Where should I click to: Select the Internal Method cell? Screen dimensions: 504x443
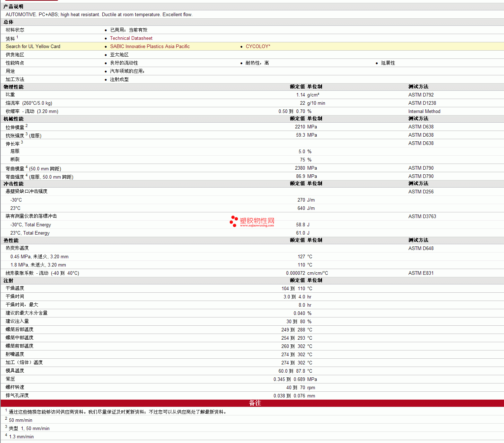point(424,111)
